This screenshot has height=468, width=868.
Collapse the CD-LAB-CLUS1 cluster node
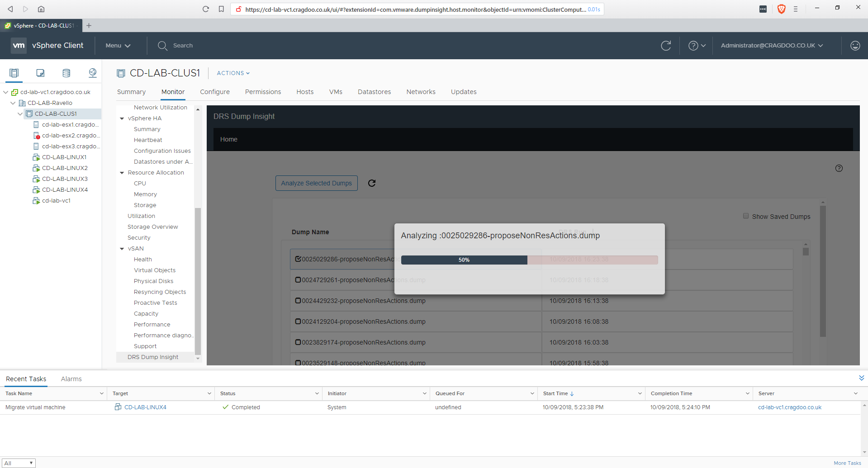coord(20,114)
